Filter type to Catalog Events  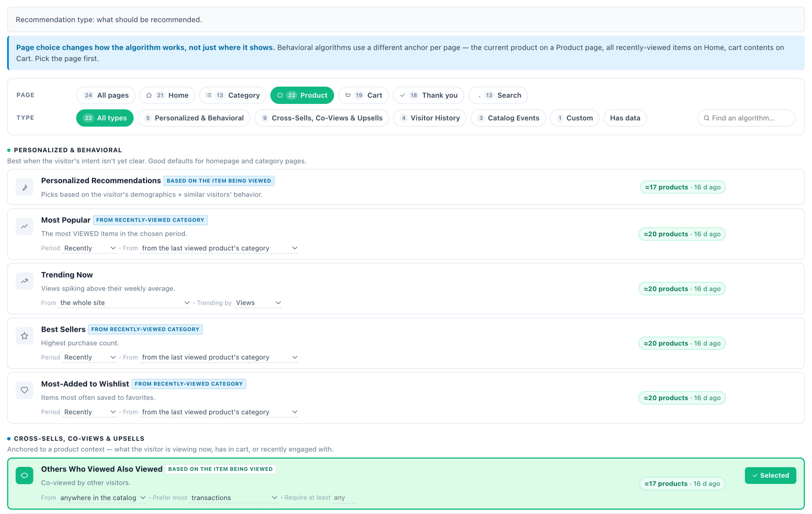(x=508, y=118)
